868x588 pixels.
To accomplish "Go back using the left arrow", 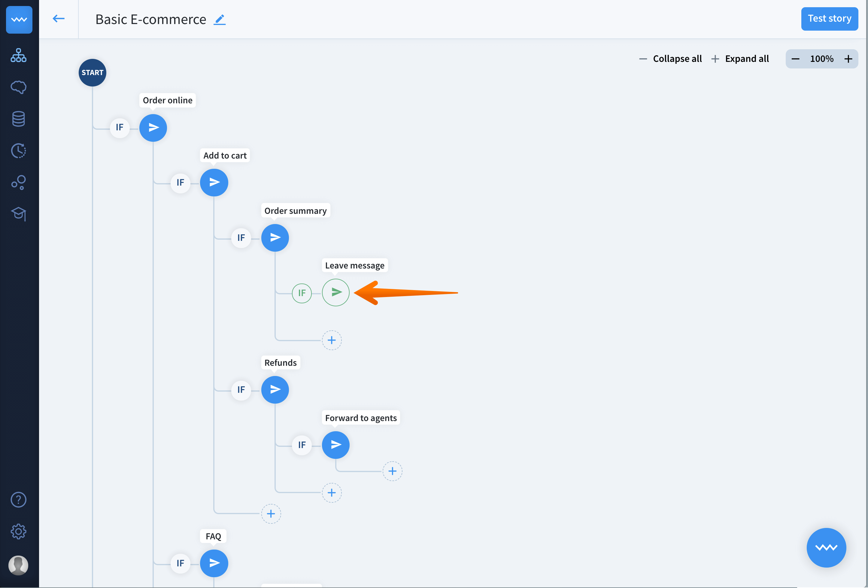I will [59, 19].
